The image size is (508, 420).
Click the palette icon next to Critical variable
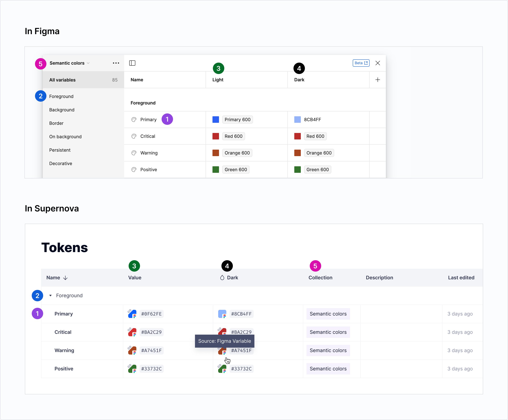pos(134,136)
